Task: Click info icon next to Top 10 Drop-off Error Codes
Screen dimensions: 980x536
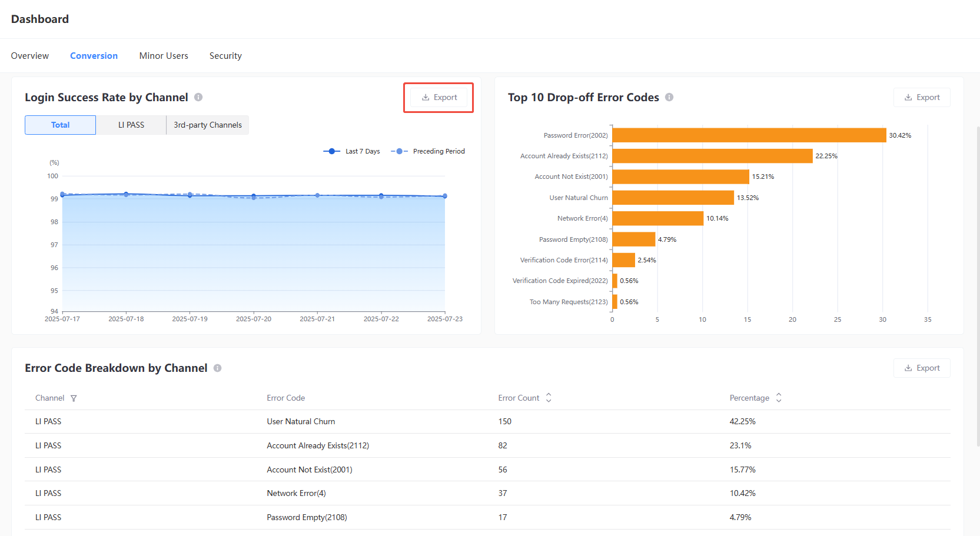Action: [x=669, y=98]
